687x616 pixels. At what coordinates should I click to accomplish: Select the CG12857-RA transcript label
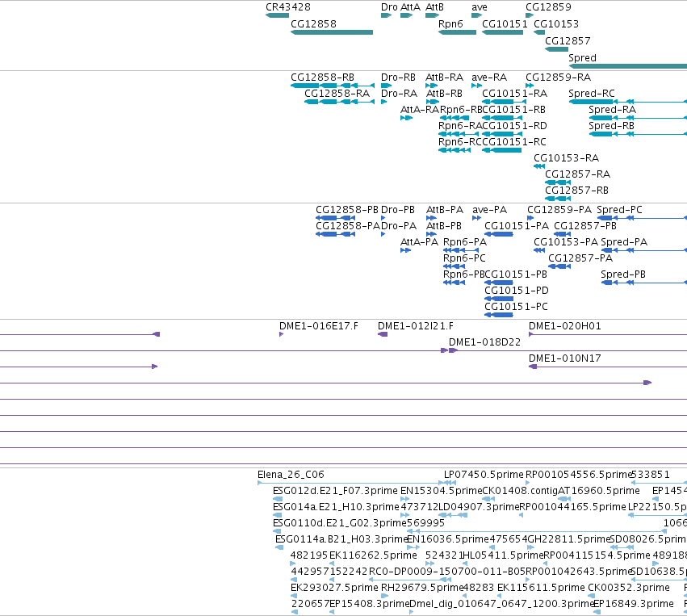point(577,174)
